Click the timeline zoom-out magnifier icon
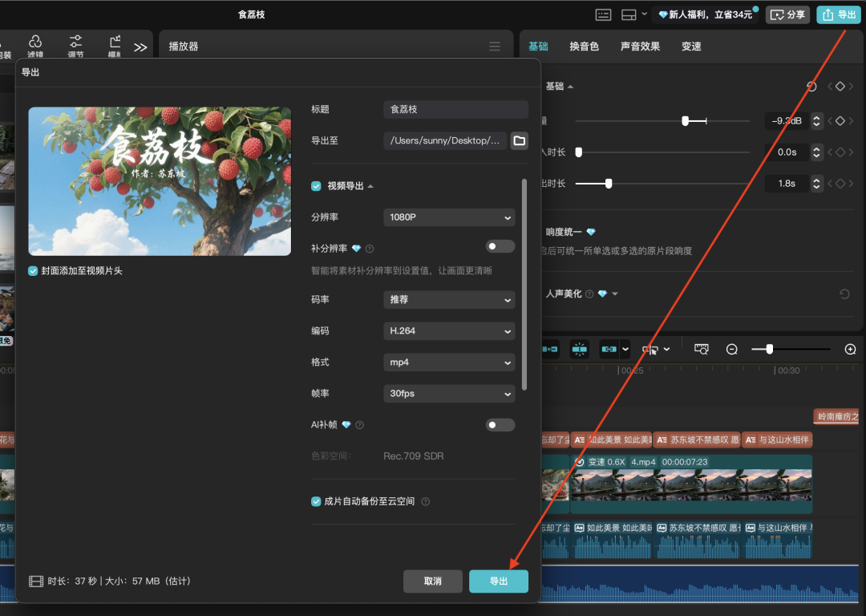The width and height of the screenshot is (866, 616). pos(731,350)
